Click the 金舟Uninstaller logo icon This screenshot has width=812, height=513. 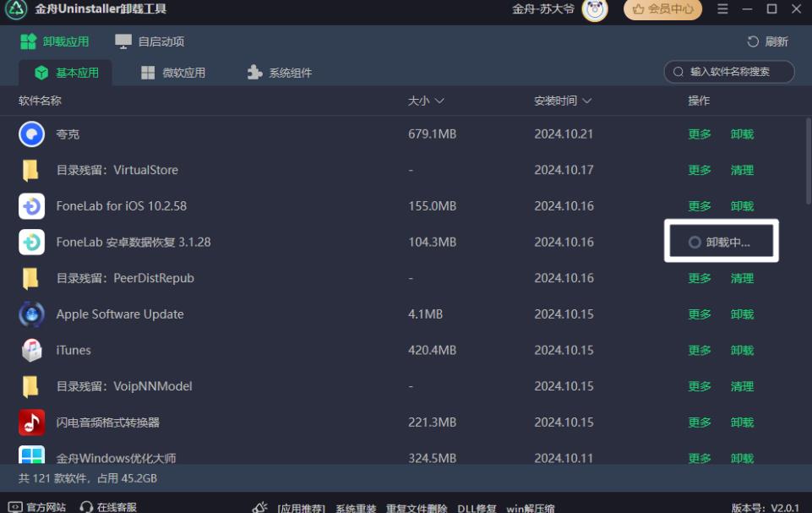pyautogui.click(x=16, y=8)
